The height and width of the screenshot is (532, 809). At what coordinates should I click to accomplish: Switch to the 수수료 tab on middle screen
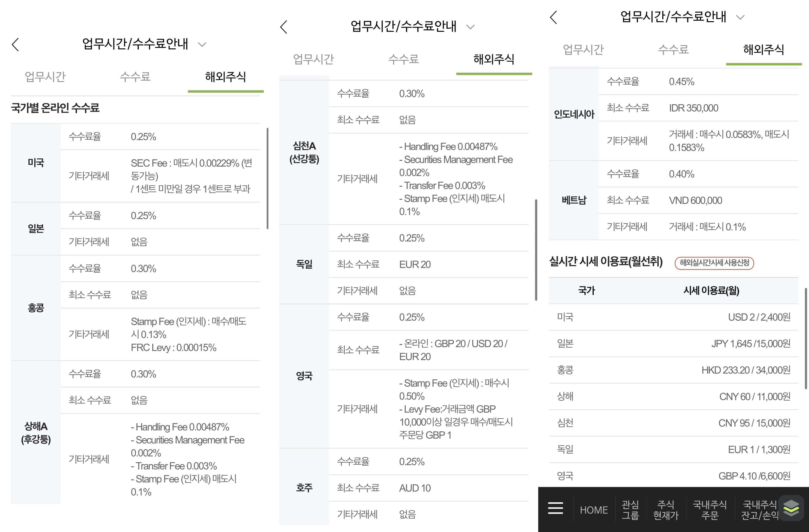pos(403,59)
